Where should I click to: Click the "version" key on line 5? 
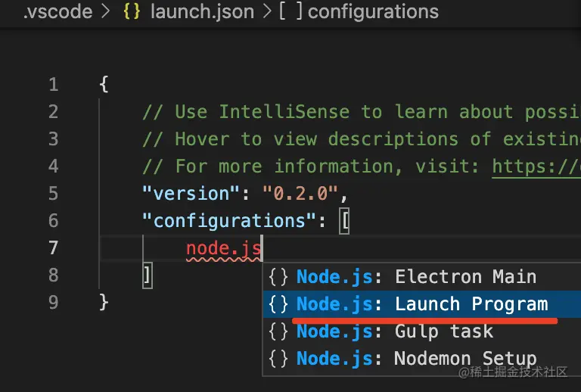[x=191, y=194]
